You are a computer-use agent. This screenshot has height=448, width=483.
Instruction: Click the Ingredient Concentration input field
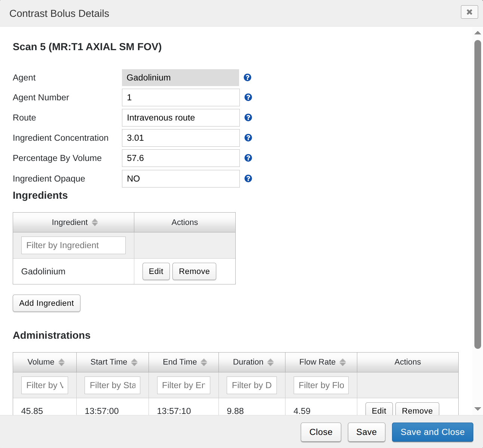[x=181, y=138]
